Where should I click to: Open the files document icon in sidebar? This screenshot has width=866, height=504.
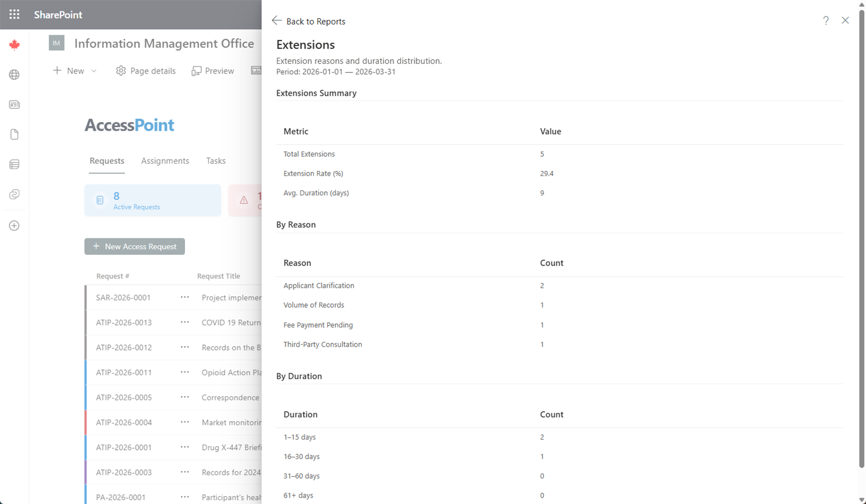[x=15, y=134]
